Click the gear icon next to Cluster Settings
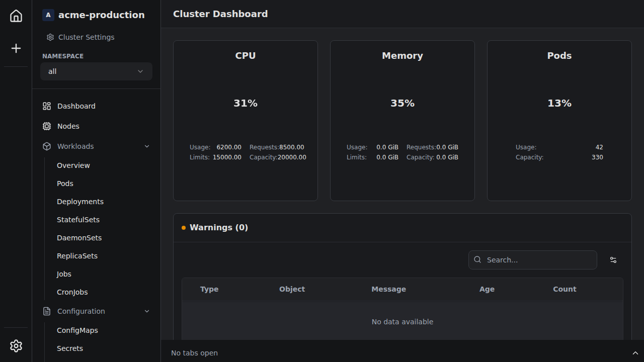 coord(50,37)
